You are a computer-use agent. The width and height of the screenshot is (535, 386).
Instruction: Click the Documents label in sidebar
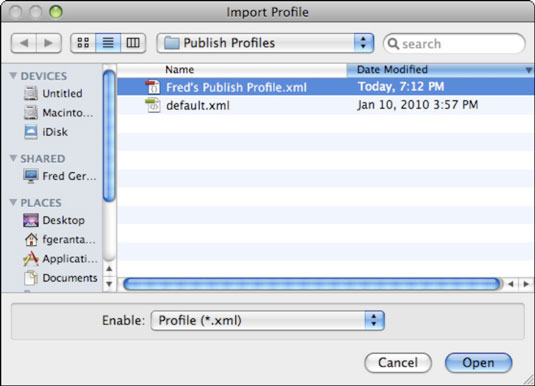(70, 278)
